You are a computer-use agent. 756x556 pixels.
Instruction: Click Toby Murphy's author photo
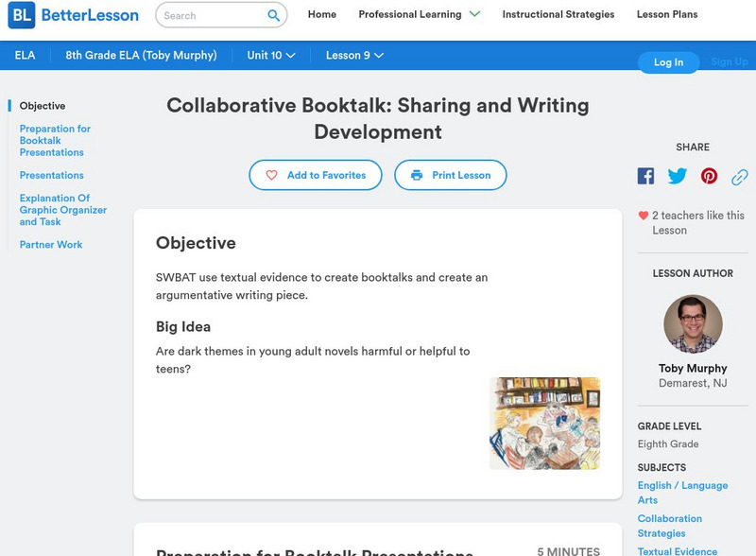[x=693, y=324]
